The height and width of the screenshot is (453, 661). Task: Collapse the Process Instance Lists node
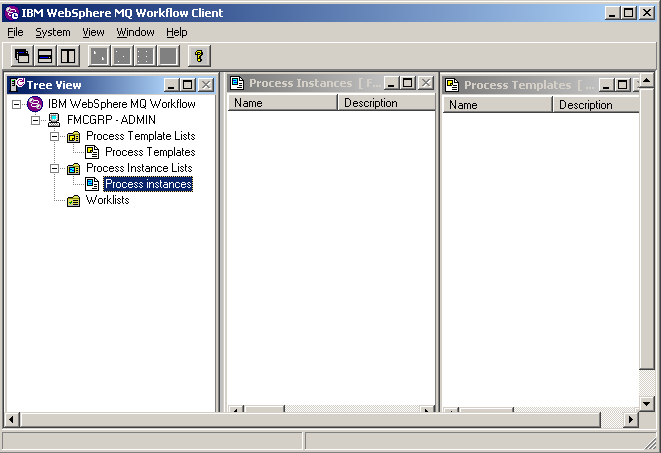[x=56, y=168]
